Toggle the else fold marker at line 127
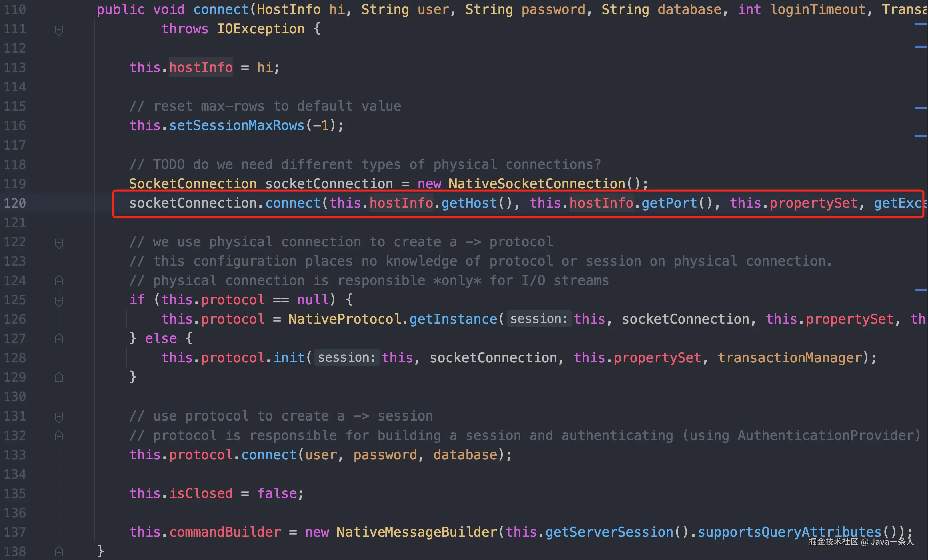This screenshot has width=928, height=560. 59,338
